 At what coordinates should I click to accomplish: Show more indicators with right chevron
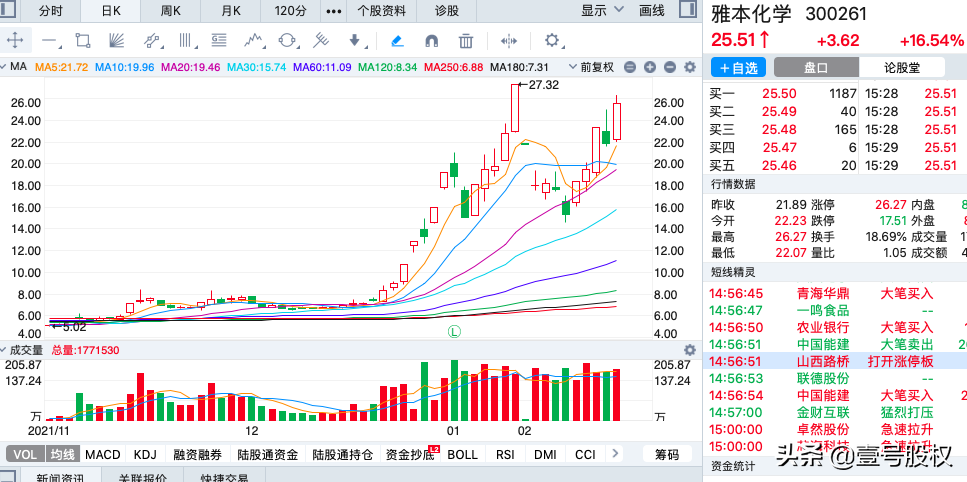point(614,454)
